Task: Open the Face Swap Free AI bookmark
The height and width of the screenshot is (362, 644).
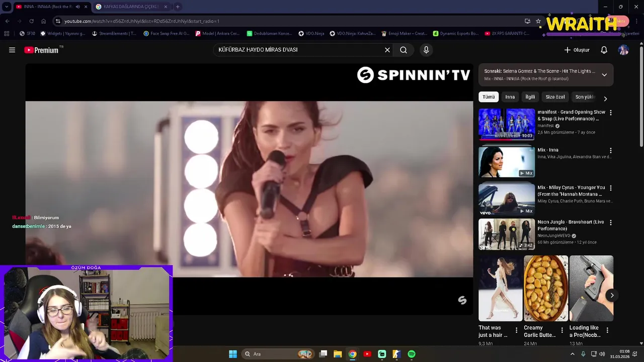Action: pyautogui.click(x=166, y=34)
